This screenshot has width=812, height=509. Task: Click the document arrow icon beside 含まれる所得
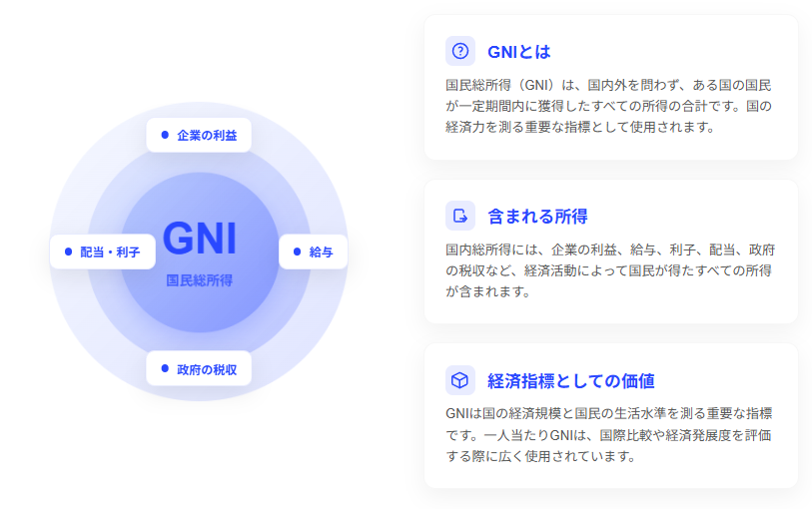pyautogui.click(x=459, y=216)
